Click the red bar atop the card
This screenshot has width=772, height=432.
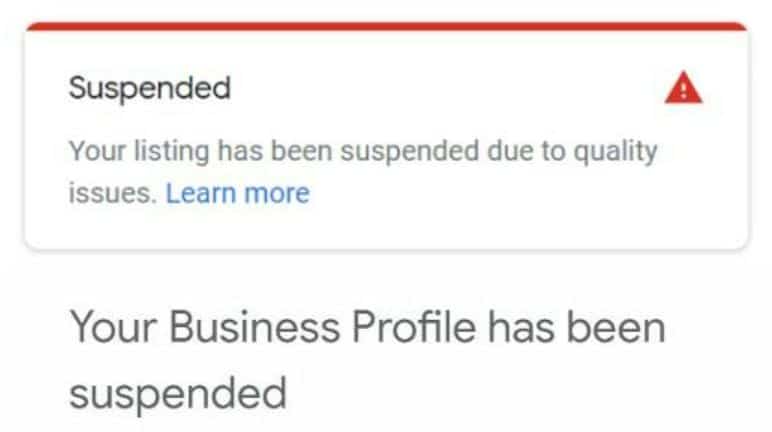386,26
